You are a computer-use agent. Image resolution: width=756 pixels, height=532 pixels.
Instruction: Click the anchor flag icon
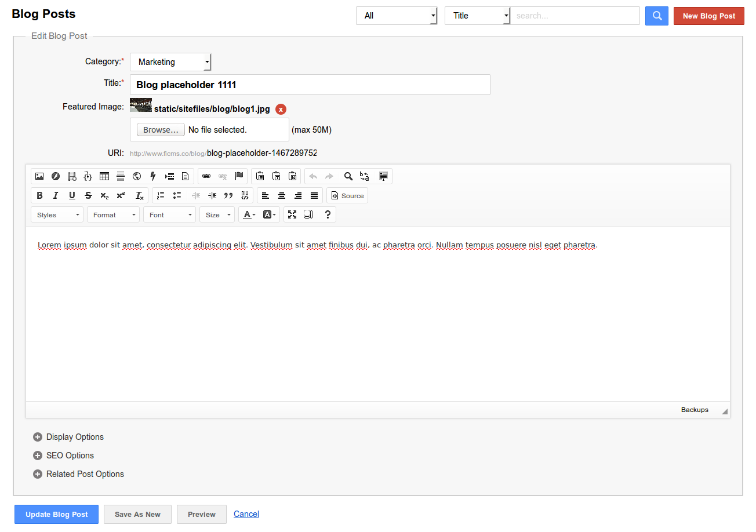(239, 176)
